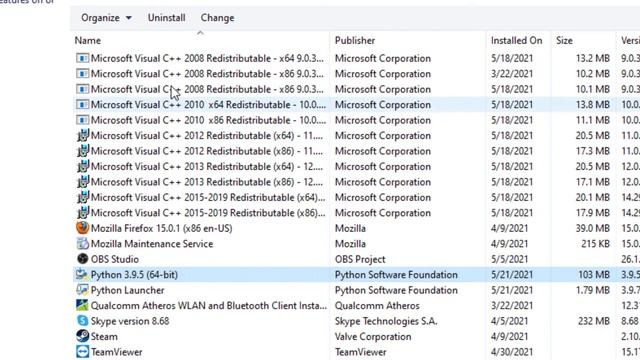Select Microsoft Visual C++ 2010 x64 Redistributable name
The width and height of the screenshot is (640, 360).
(x=209, y=105)
